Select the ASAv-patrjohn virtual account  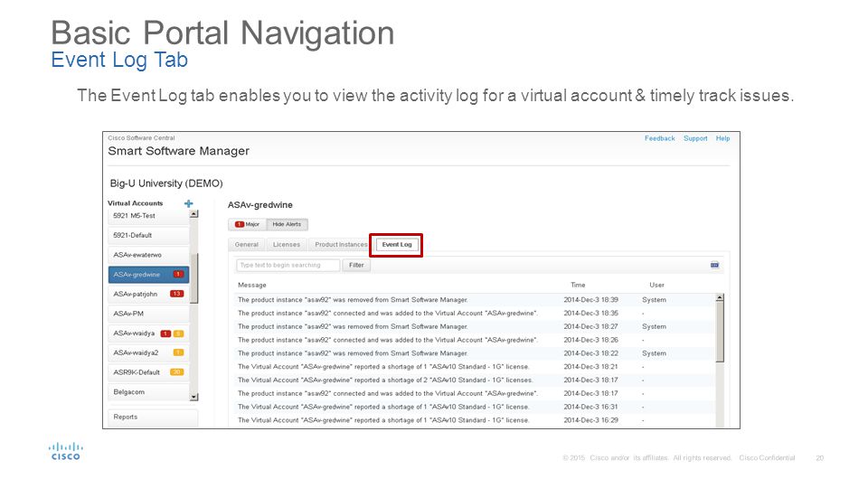coord(148,294)
